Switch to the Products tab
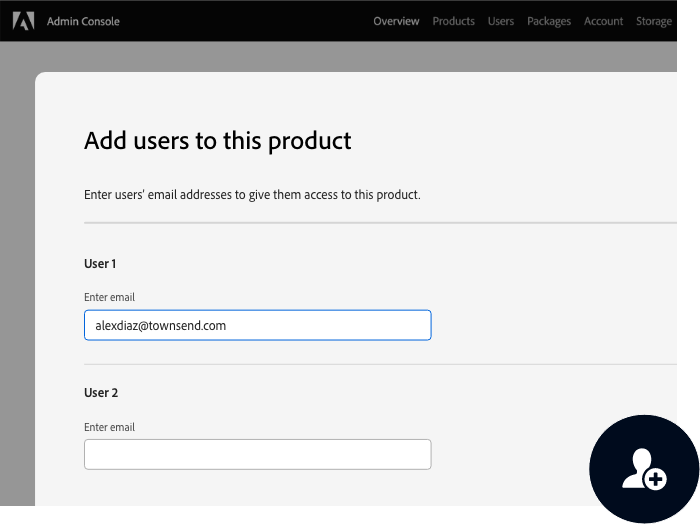The width and height of the screenshot is (700, 524). [x=453, y=21]
